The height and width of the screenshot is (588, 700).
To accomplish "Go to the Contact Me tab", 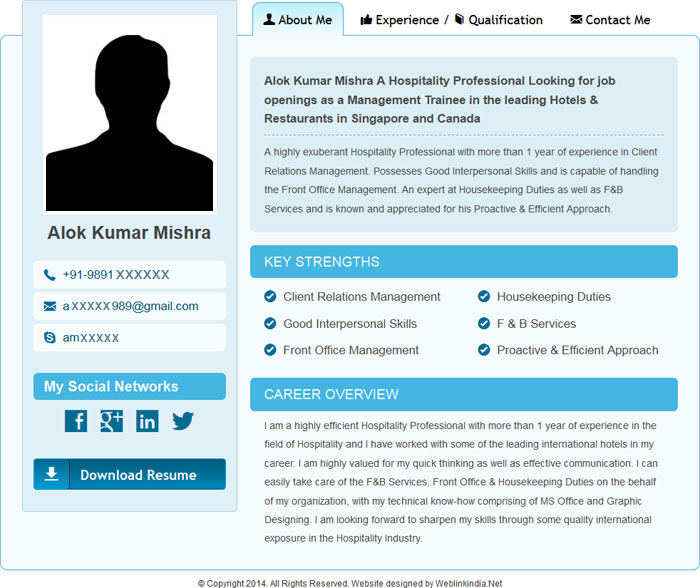I will 610,20.
